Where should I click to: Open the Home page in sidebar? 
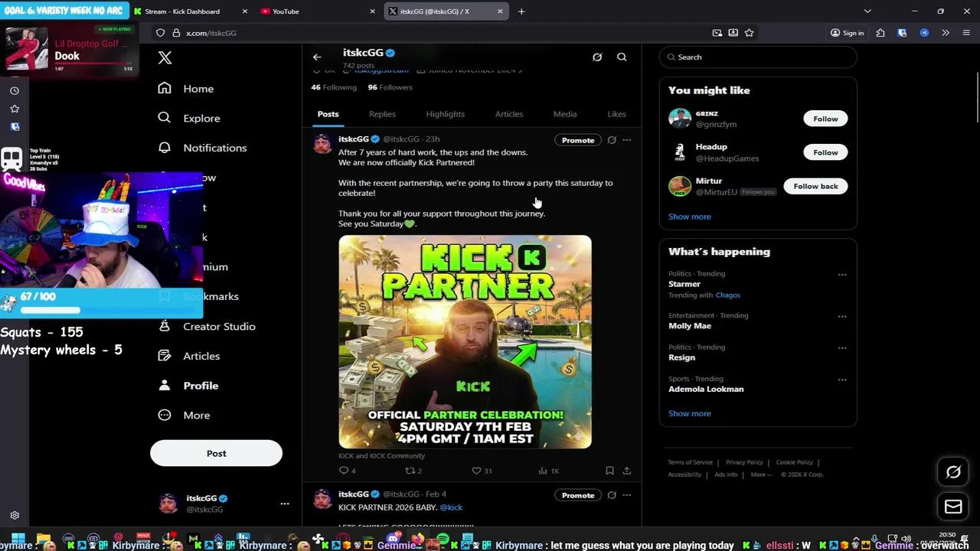click(186, 89)
